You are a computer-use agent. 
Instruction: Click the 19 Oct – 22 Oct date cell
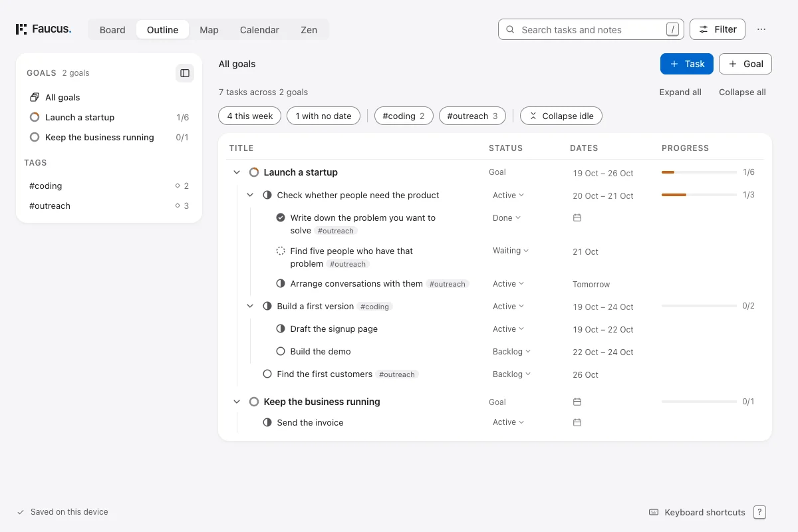click(x=603, y=330)
